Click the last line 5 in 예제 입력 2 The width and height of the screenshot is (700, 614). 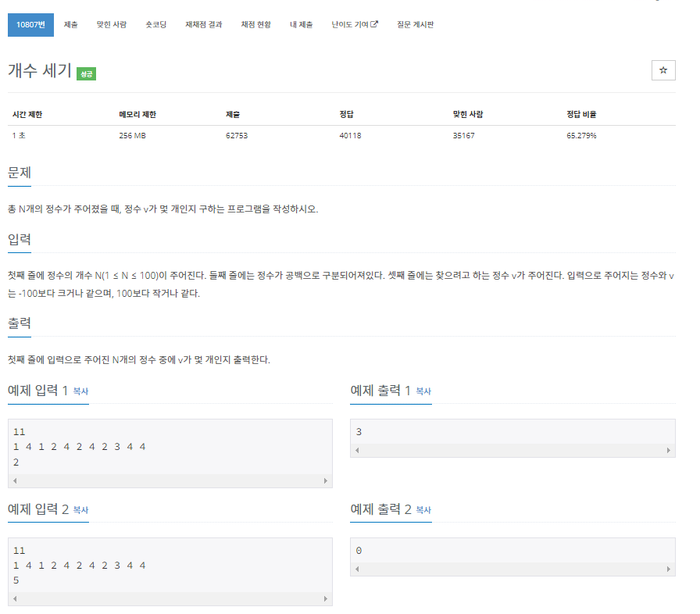pos(16,580)
